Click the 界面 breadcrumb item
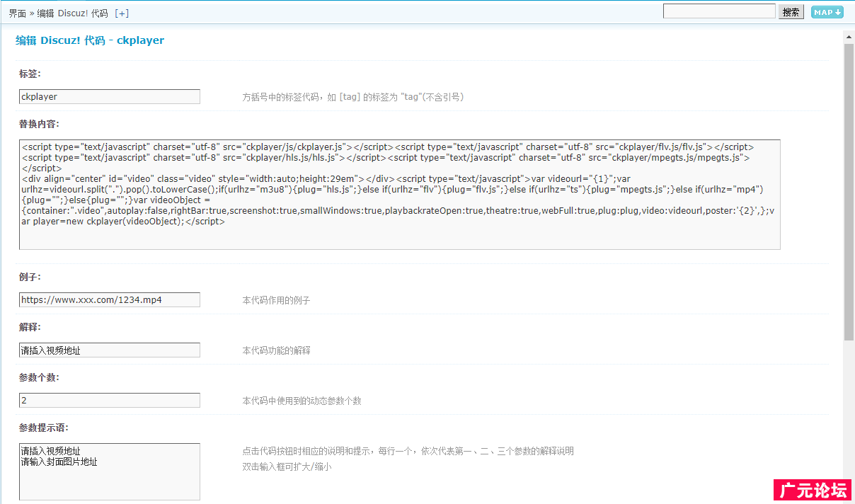The width and height of the screenshot is (855, 504). (x=18, y=13)
